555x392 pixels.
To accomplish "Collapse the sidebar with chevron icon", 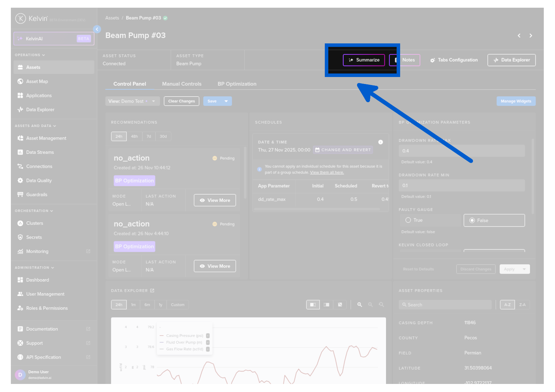I will click(x=97, y=29).
